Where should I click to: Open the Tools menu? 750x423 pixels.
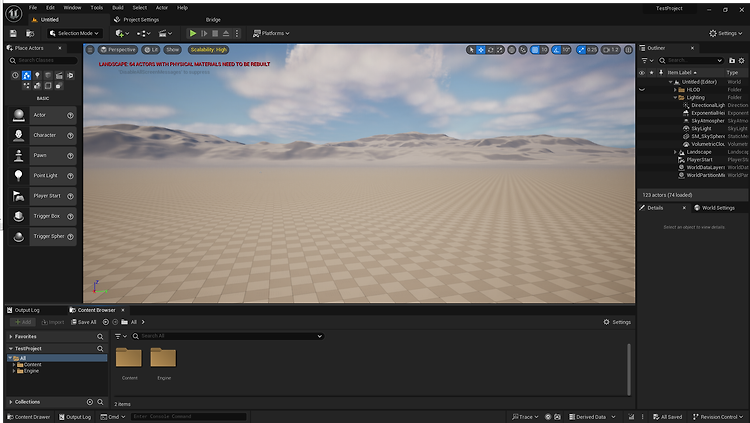pyautogui.click(x=97, y=8)
